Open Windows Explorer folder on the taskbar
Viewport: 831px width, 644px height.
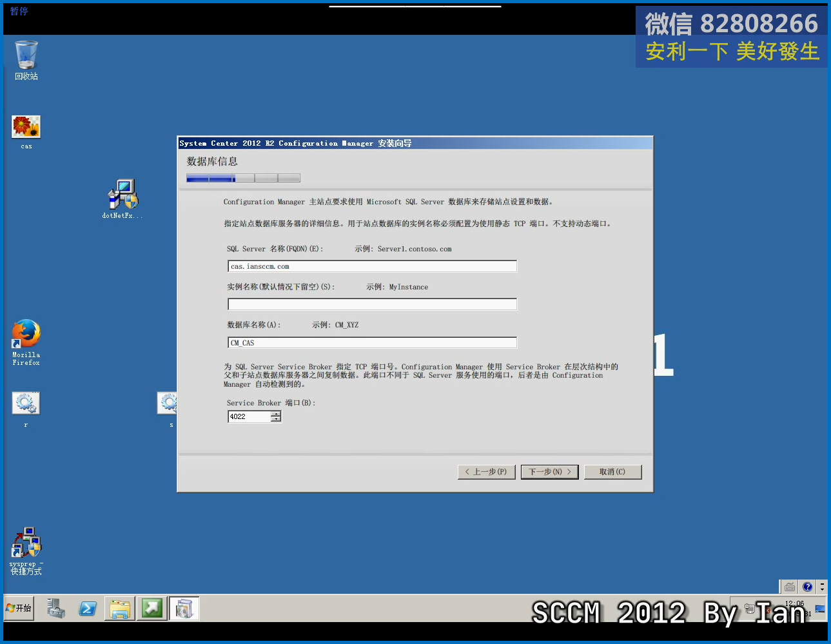click(x=120, y=609)
